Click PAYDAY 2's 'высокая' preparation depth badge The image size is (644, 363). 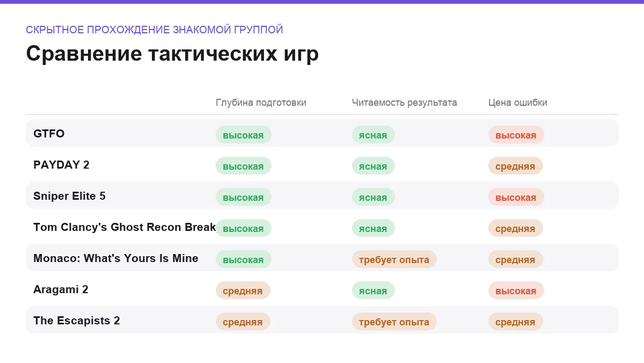pos(244,166)
